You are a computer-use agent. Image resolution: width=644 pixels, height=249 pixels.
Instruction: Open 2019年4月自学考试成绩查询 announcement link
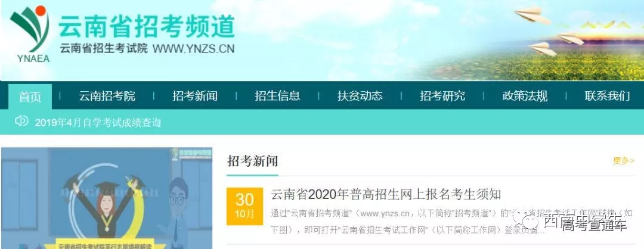coord(98,123)
